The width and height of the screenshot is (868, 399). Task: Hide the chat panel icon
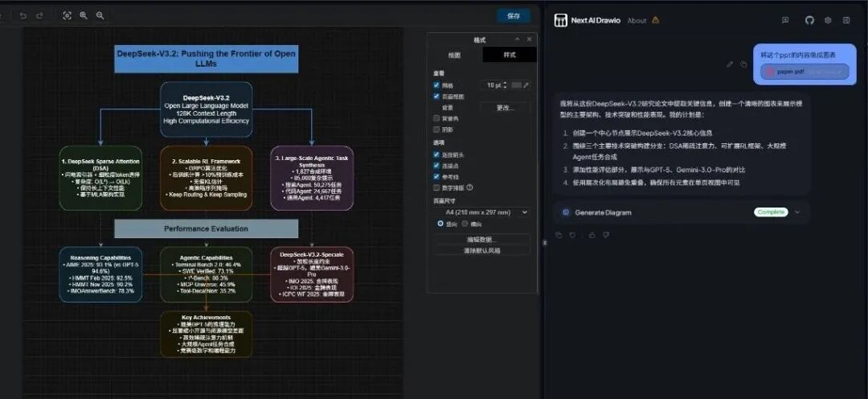(x=846, y=20)
